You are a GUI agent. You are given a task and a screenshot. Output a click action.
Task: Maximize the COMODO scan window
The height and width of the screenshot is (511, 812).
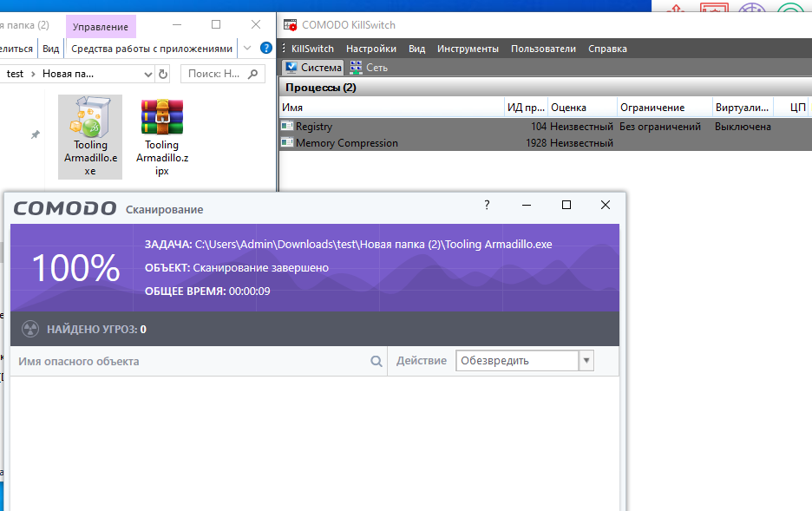tap(566, 205)
